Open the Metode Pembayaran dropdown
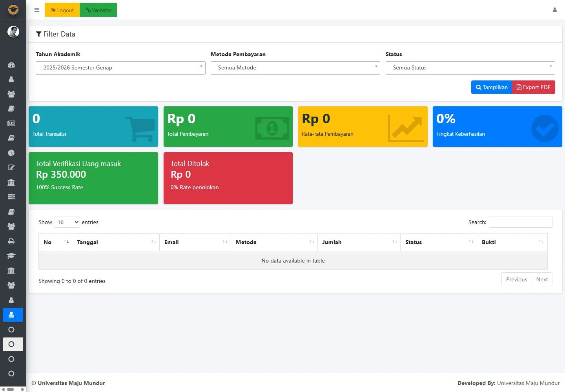 pos(295,68)
